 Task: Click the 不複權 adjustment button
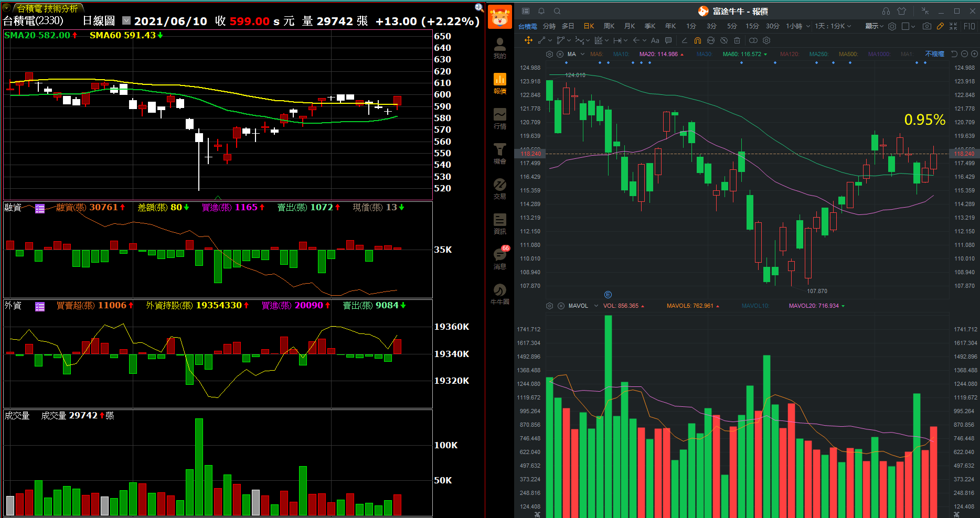pyautogui.click(x=934, y=54)
